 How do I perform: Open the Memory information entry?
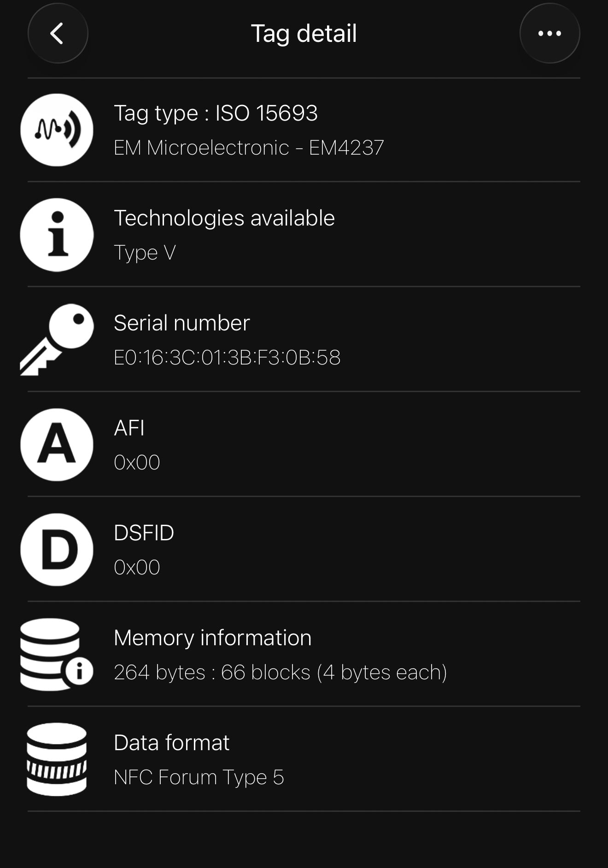(304, 654)
